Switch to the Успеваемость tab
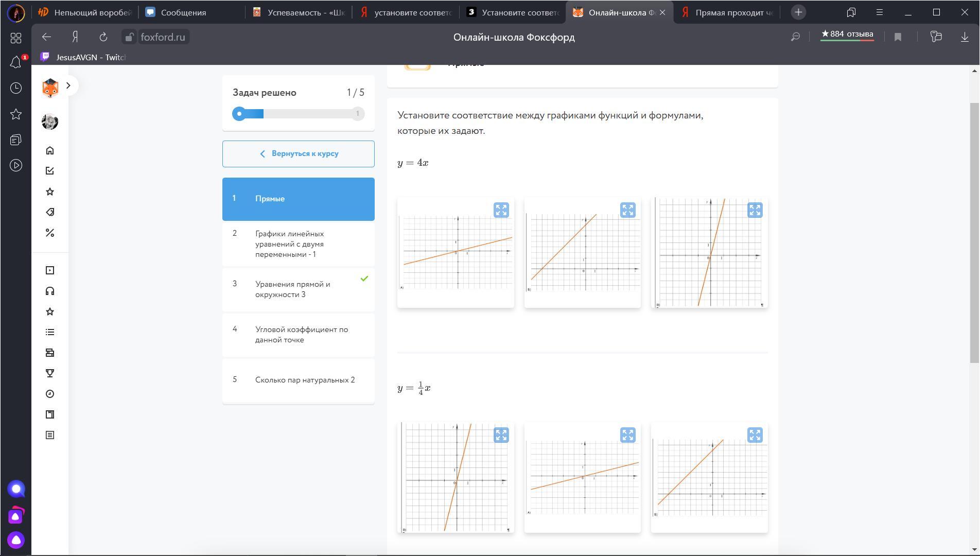This screenshot has width=980, height=556. [299, 12]
